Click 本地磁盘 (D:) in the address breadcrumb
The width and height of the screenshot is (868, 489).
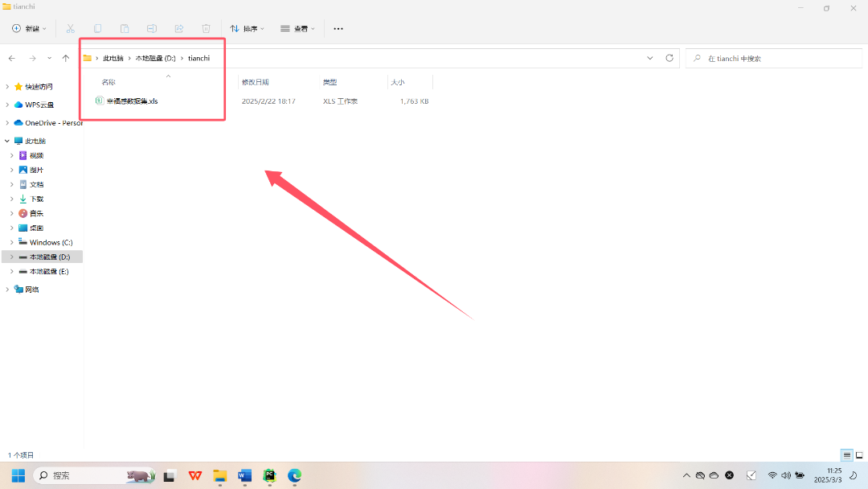[x=156, y=58]
